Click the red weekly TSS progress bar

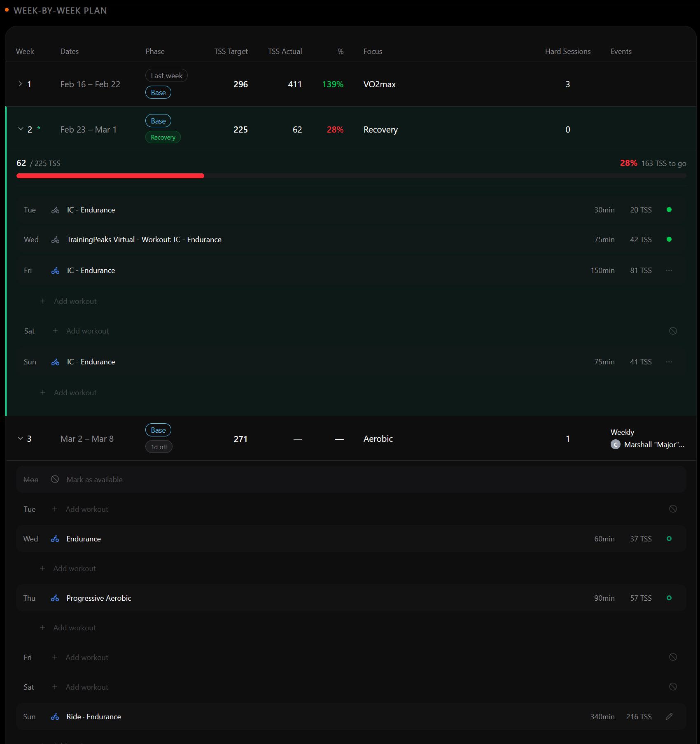(110, 176)
